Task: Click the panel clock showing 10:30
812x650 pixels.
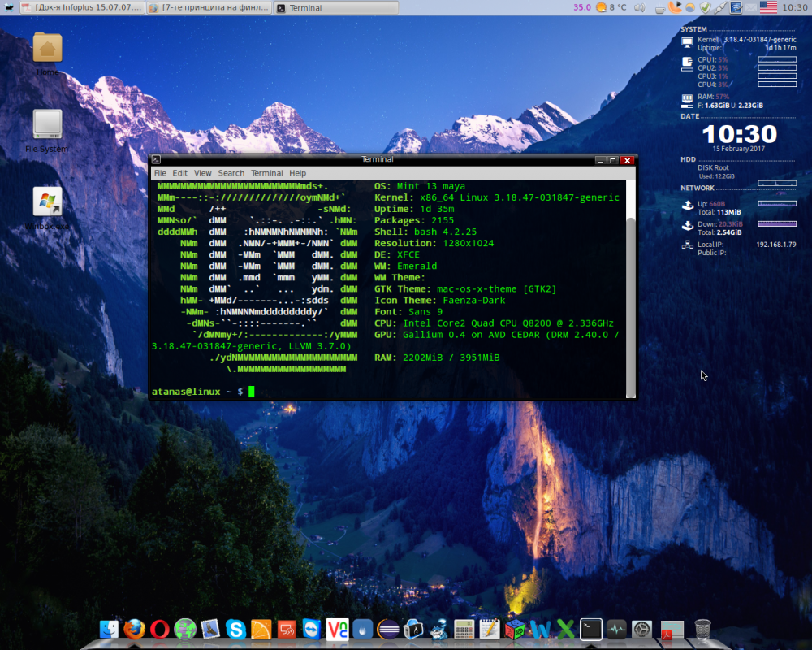Action: [794, 7]
